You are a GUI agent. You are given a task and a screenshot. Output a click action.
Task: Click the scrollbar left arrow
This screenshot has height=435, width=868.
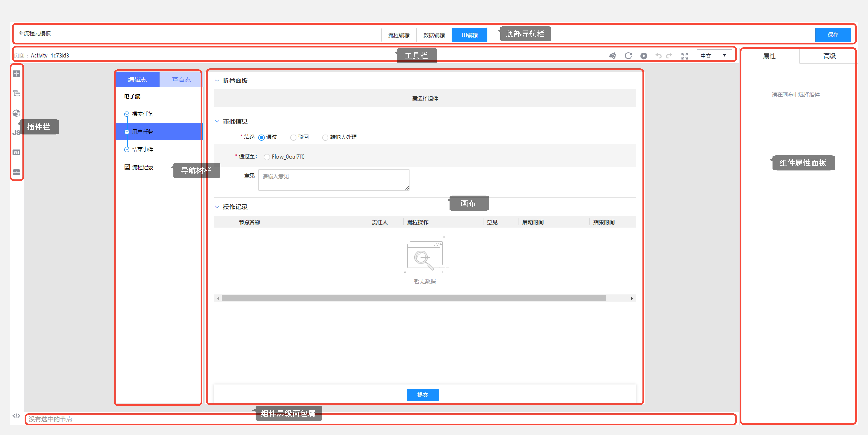218,298
